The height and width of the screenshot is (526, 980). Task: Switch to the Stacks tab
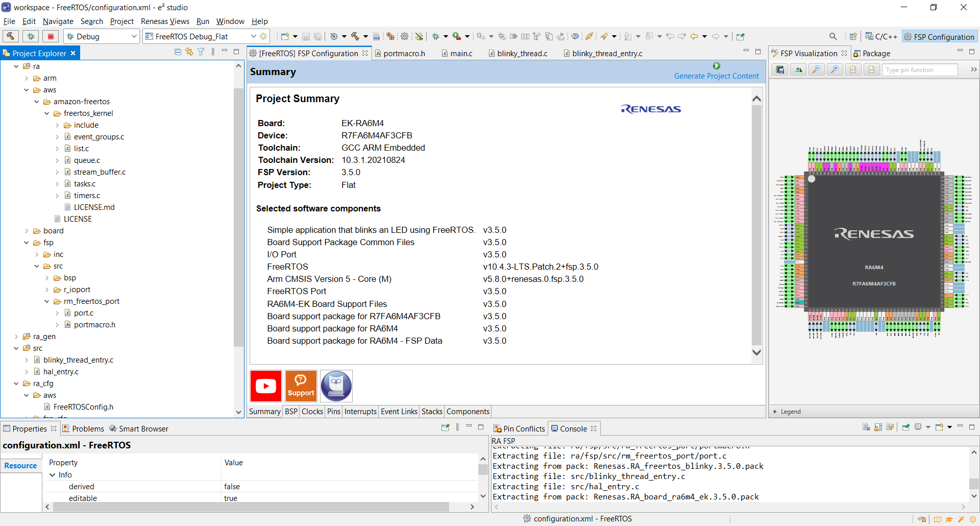click(x=432, y=412)
